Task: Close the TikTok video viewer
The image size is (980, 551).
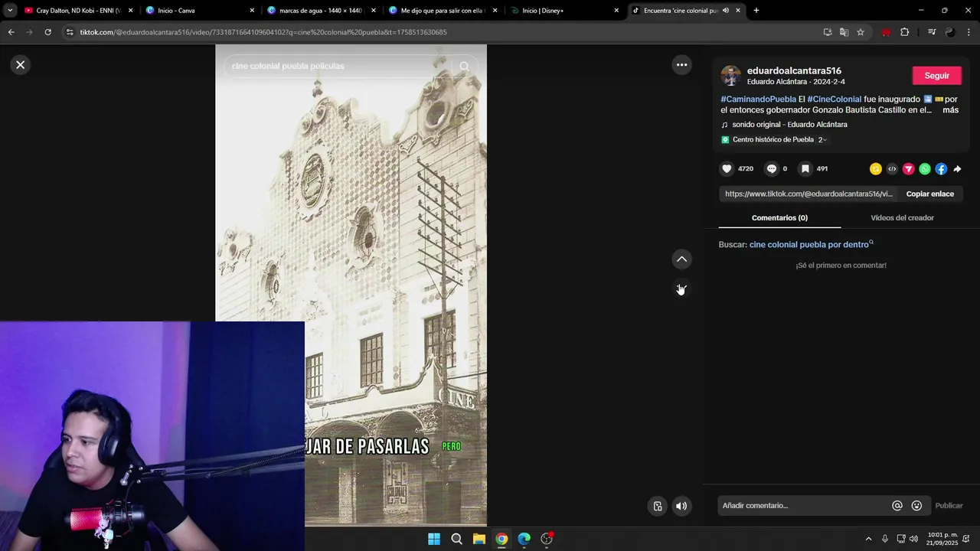Action: (x=21, y=65)
